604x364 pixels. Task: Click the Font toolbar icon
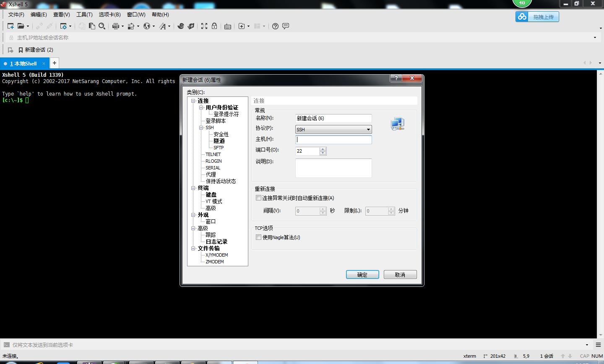click(x=163, y=26)
